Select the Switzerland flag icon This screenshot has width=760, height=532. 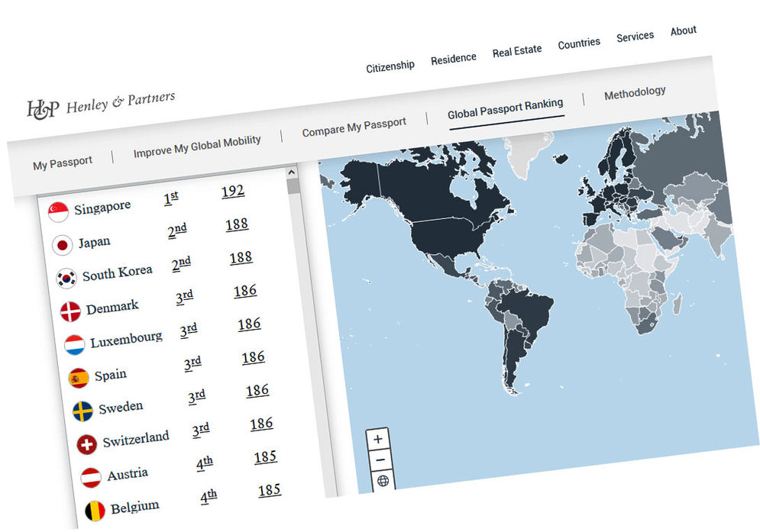coord(87,444)
